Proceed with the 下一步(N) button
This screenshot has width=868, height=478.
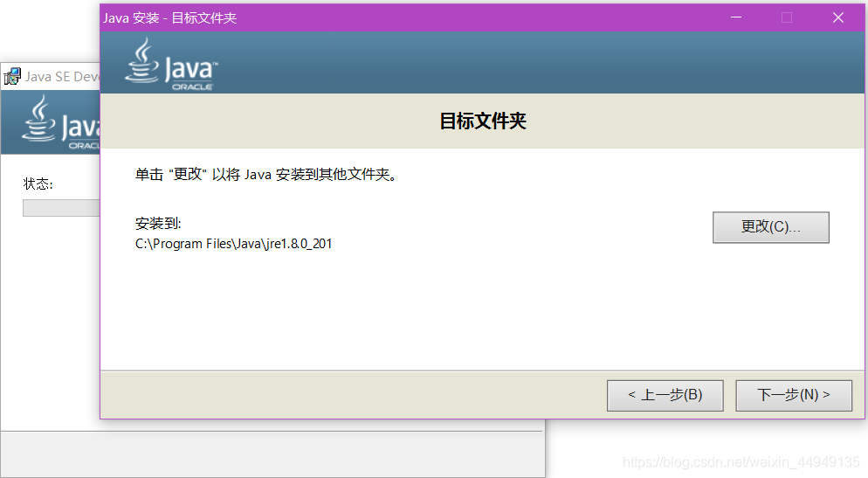pos(793,396)
